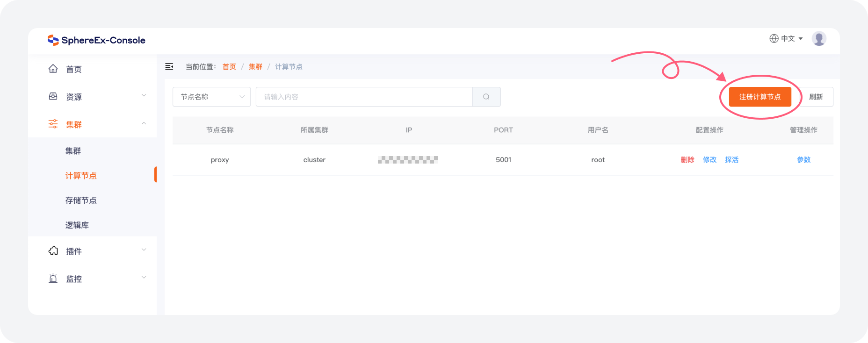Click the 集群 cluster sliders icon
The height and width of the screenshot is (343, 868).
[53, 124]
